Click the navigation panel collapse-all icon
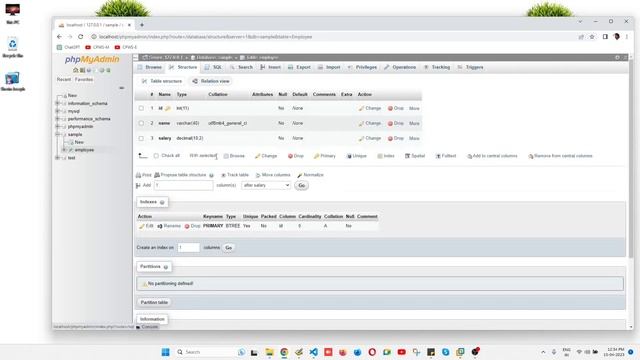640x360 pixels. pos(121,88)
